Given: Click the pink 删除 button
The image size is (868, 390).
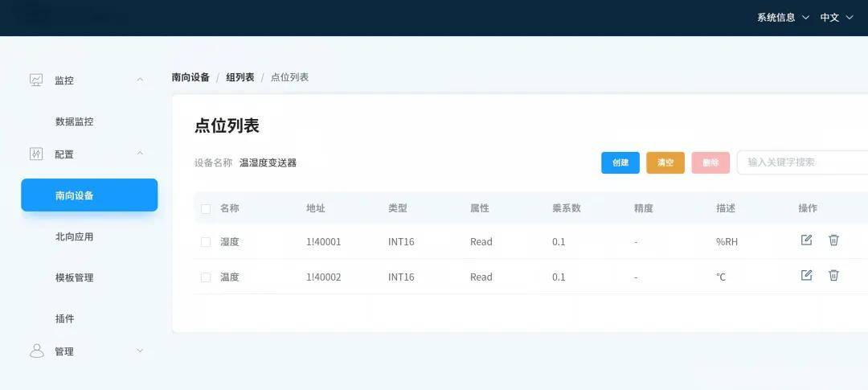Looking at the screenshot, I should [710, 163].
